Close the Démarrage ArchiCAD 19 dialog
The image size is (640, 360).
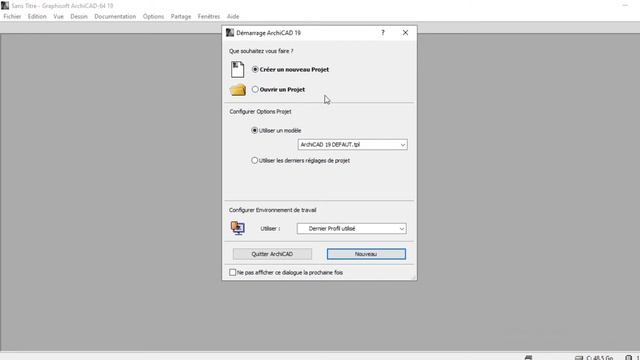(405, 33)
